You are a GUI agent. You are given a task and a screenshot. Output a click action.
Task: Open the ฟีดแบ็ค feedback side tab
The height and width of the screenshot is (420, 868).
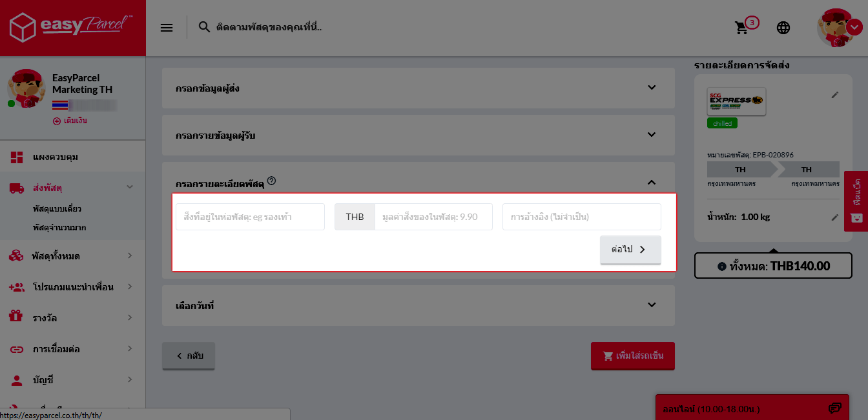tap(856, 201)
